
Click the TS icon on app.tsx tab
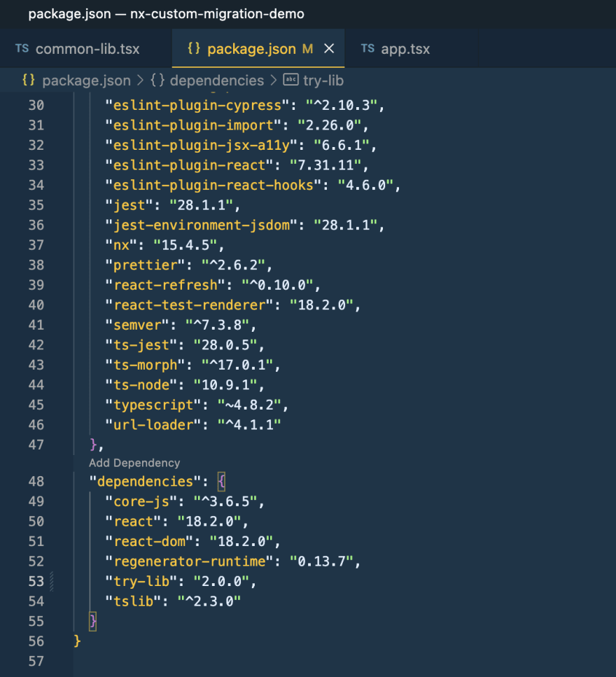367,49
